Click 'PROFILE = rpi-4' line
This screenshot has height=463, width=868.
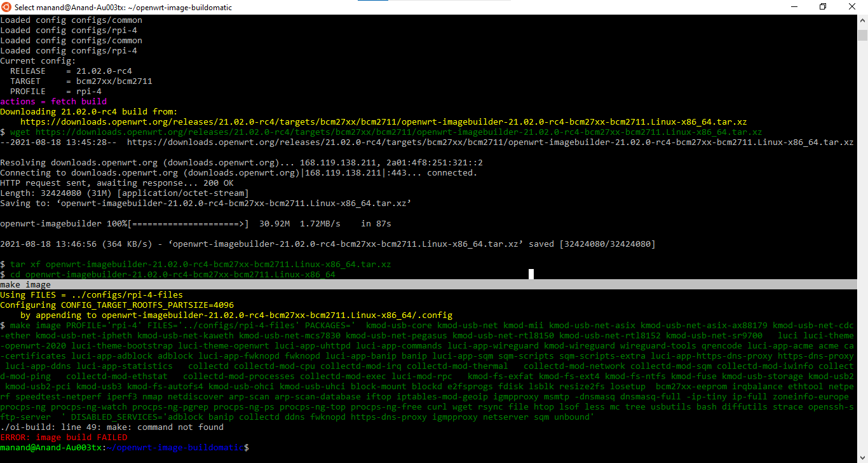(x=56, y=92)
